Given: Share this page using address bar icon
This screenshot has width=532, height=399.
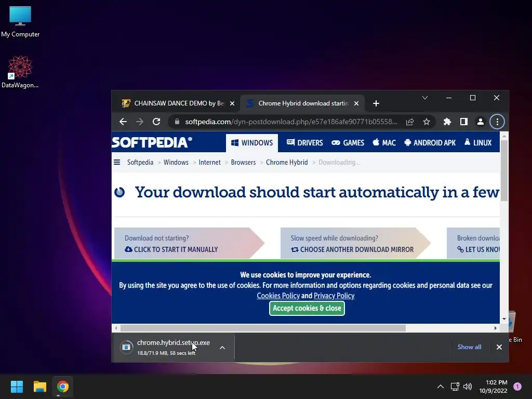Looking at the screenshot, I should 410,122.
